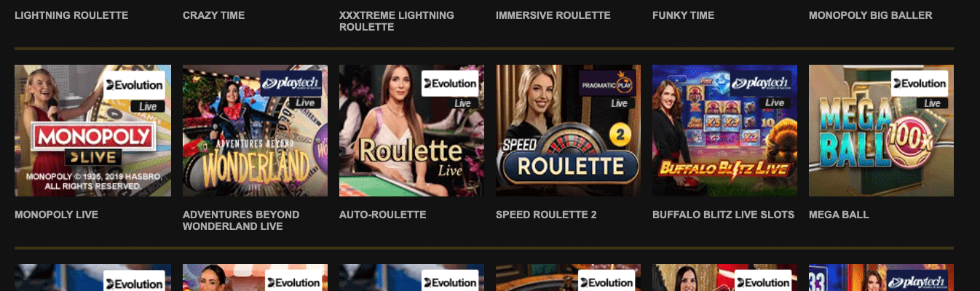Click the Live badge on Speed Roulette

click(x=619, y=103)
